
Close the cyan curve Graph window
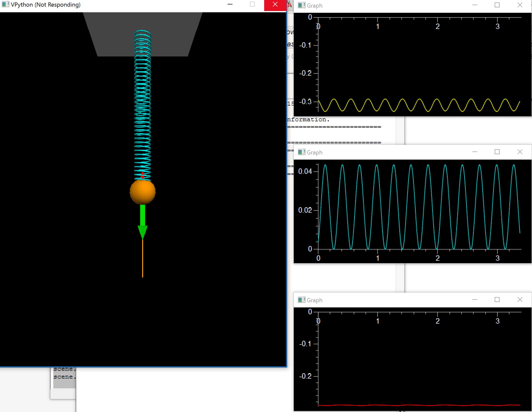[520, 152]
